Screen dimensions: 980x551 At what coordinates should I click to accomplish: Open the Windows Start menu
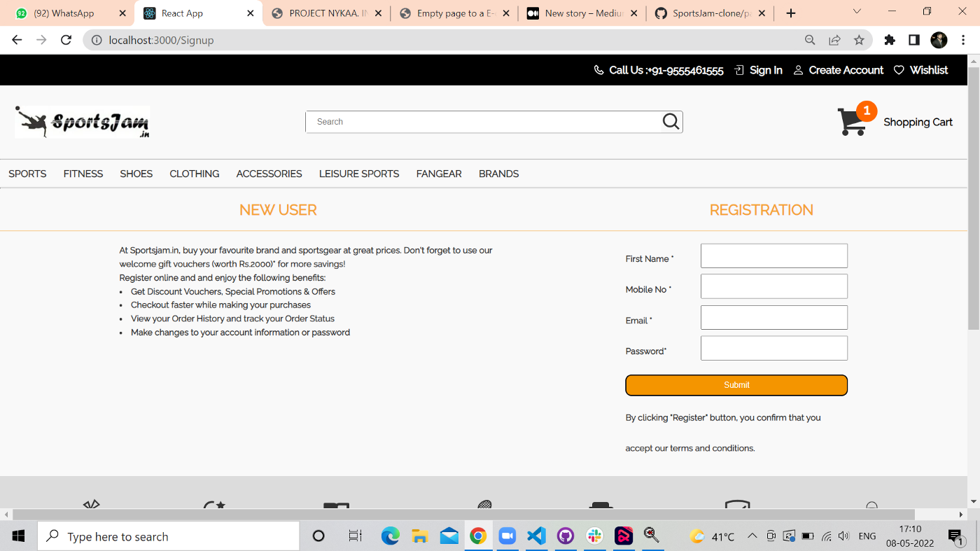tap(18, 536)
